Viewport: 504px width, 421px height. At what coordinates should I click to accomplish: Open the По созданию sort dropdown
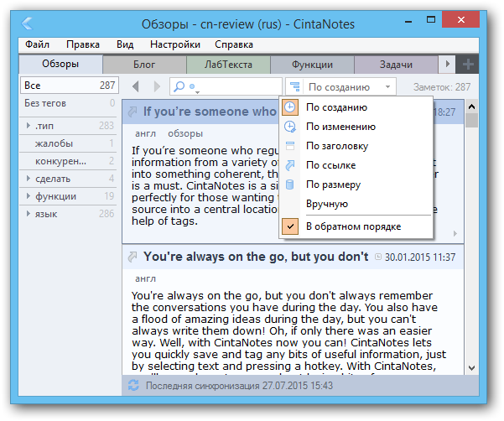[x=341, y=86]
